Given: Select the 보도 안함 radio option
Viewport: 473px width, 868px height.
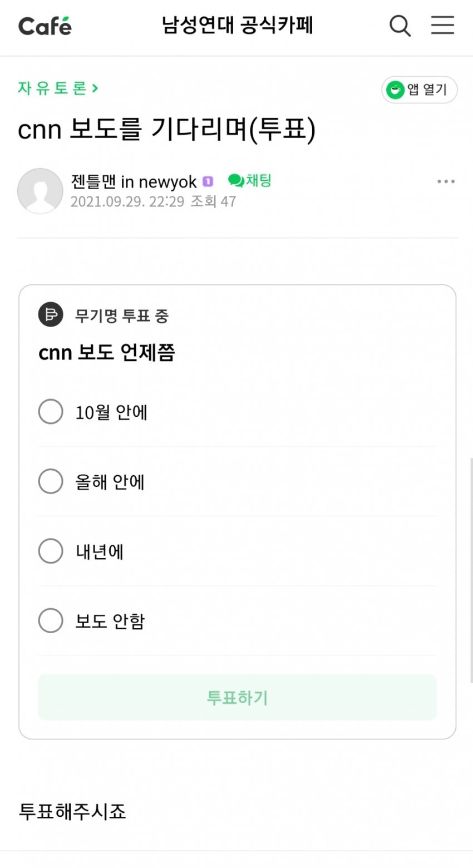Looking at the screenshot, I should [x=51, y=620].
